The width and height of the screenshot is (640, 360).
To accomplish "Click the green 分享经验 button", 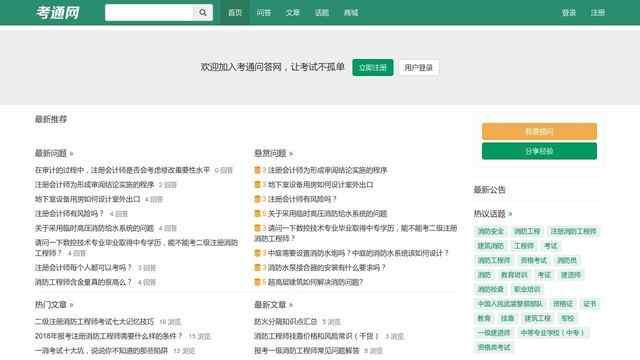I will 539,151.
